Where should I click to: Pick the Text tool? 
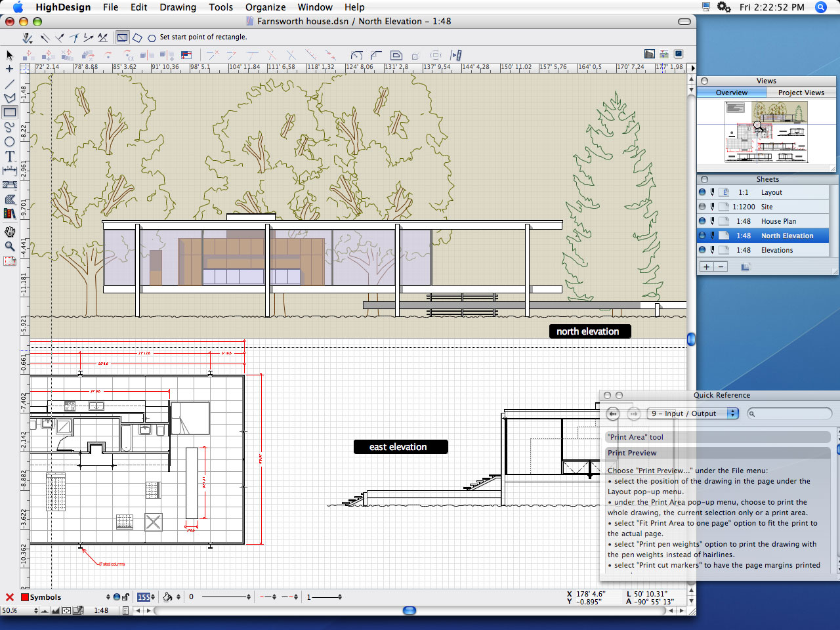click(9, 156)
